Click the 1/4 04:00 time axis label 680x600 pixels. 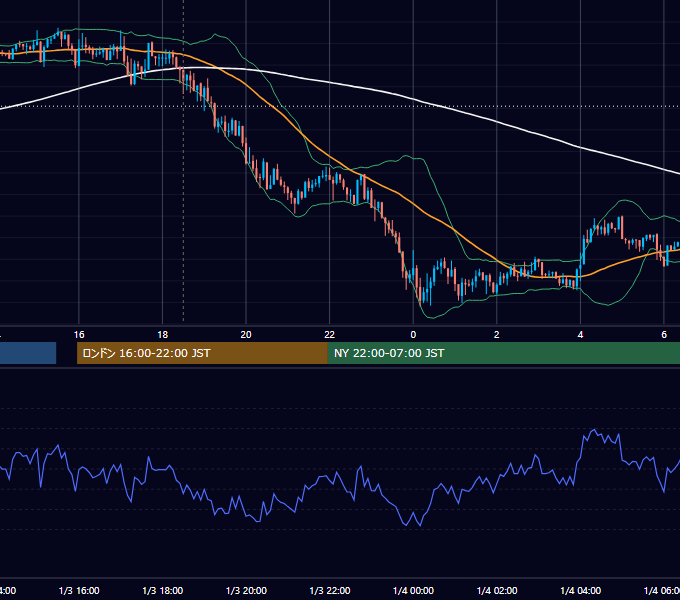(x=581, y=590)
